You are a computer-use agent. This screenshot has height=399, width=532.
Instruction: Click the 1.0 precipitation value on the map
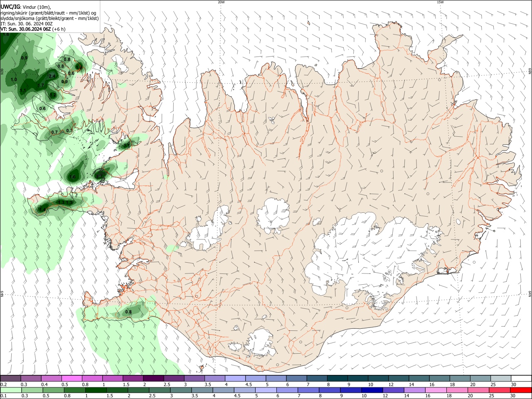coord(14,79)
